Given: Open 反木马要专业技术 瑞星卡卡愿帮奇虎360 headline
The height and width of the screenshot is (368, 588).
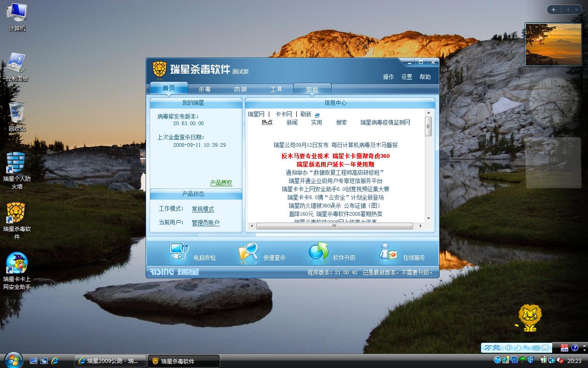Looking at the screenshot, I should click(x=335, y=156).
